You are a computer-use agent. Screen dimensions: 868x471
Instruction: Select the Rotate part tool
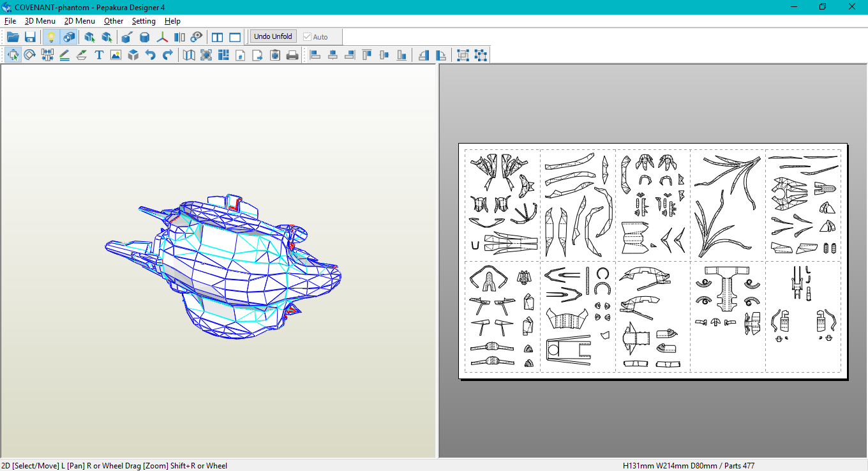pyautogui.click(x=30, y=56)
